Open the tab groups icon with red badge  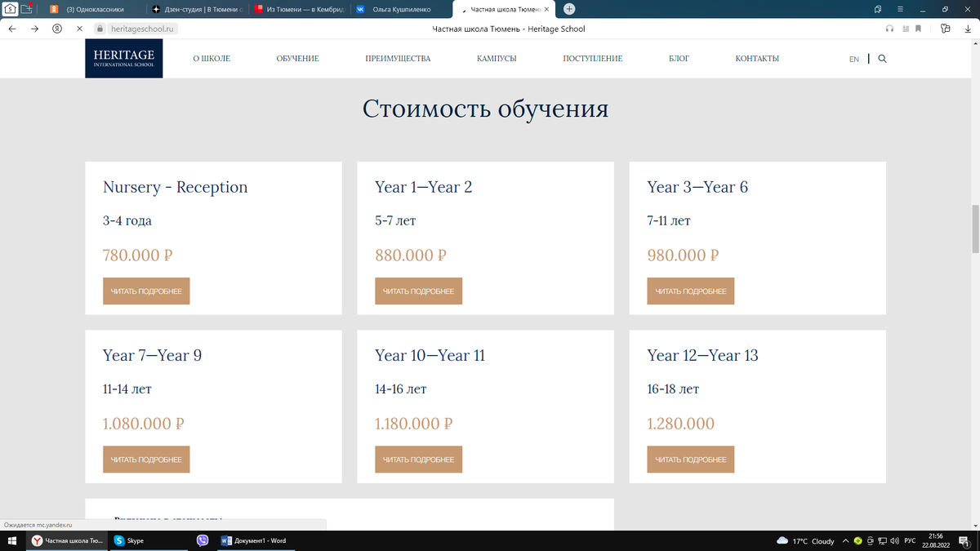tap(27, 9)
